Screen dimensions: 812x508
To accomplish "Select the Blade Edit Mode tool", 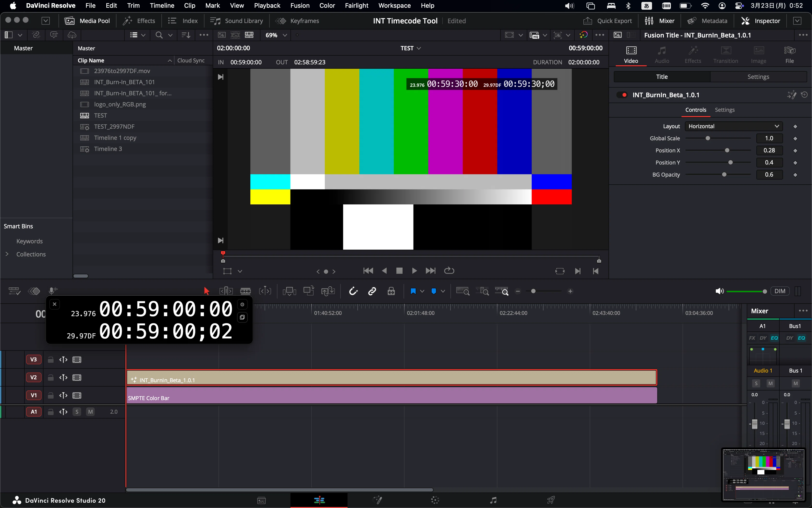I will 246,291.
